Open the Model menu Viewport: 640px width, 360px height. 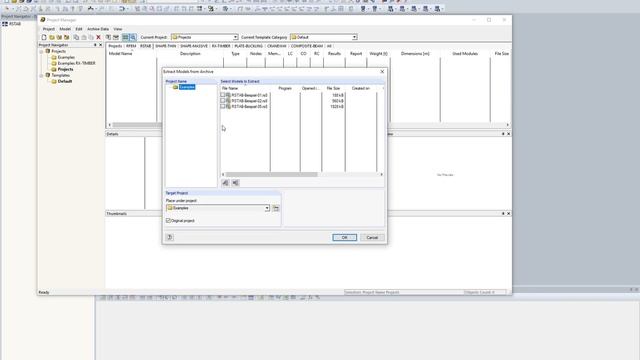coord(65,29)
